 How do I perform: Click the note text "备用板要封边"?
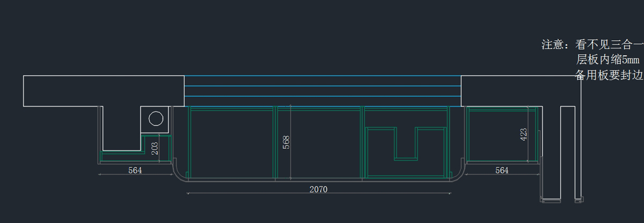tap(609, 75)
